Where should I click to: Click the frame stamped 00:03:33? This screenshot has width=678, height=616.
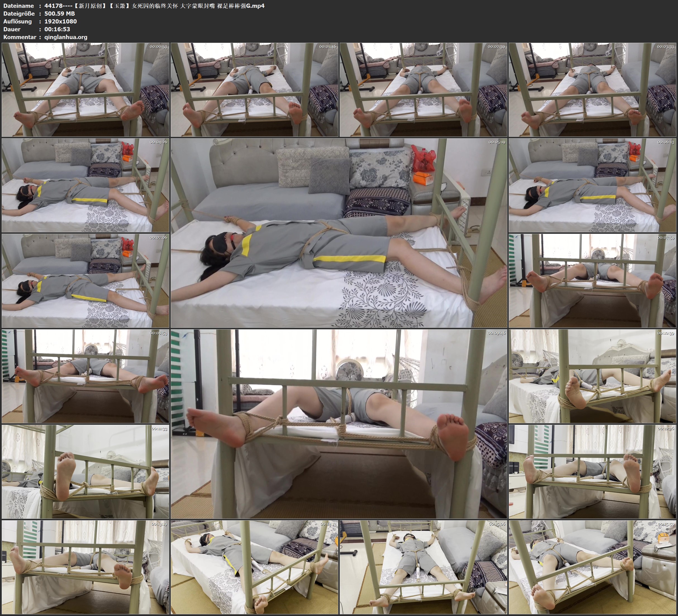(593, 90)
